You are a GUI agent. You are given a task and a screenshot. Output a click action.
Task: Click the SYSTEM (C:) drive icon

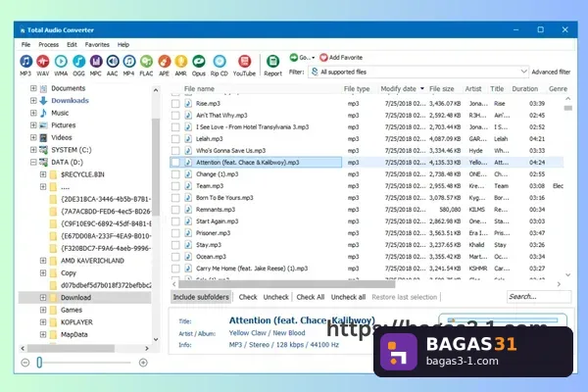pyautogui.click(x=43, y=150)
